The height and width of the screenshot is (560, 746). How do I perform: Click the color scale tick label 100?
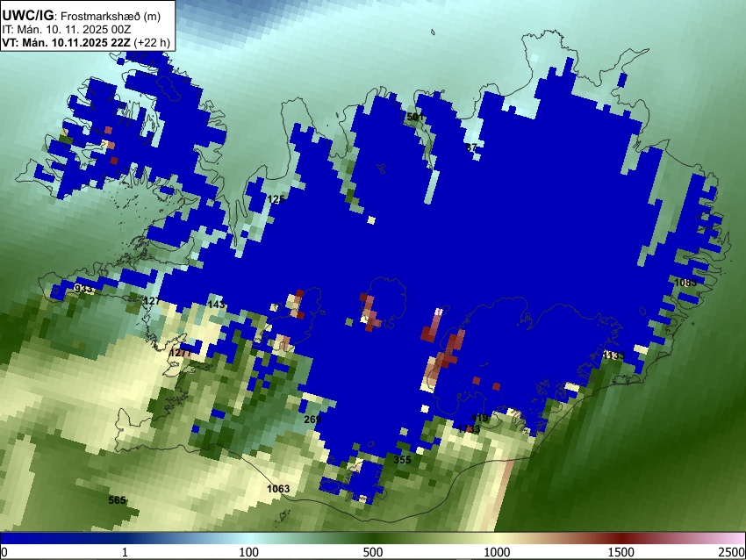[x=249, y=552]
